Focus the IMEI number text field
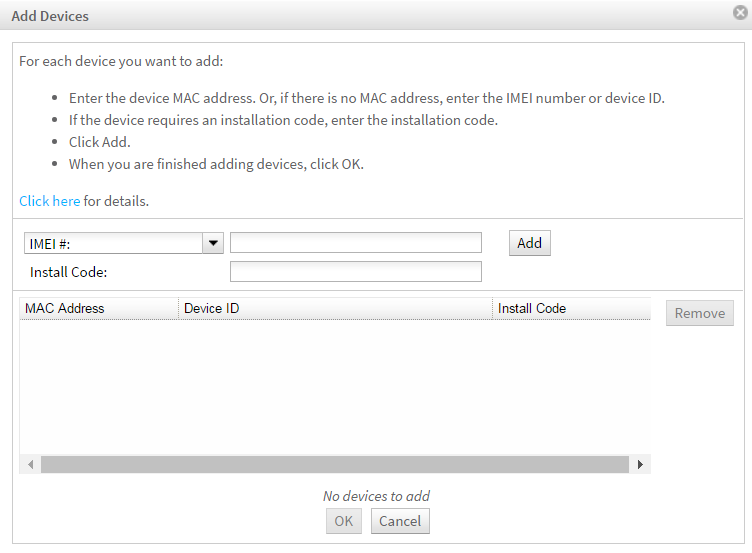The height and width of the screenshot is (553, 752). pos(356,243)
